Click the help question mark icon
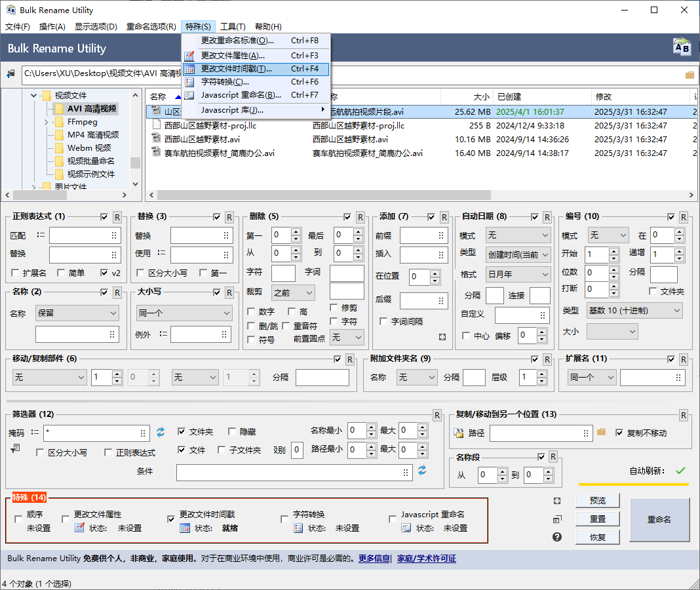The height and width of the screenshot is (590, 700). coord(557,537)
